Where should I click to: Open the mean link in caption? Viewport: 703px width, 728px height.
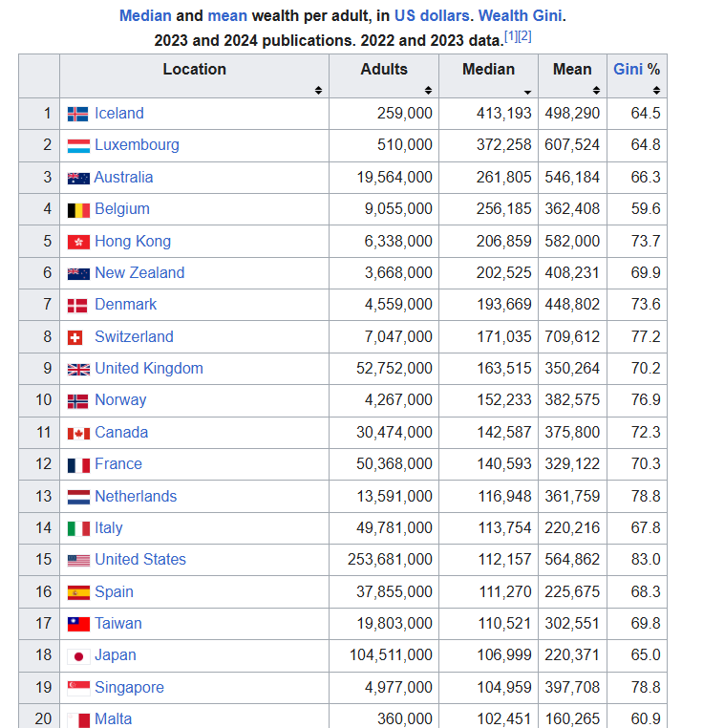click(227, 16)
